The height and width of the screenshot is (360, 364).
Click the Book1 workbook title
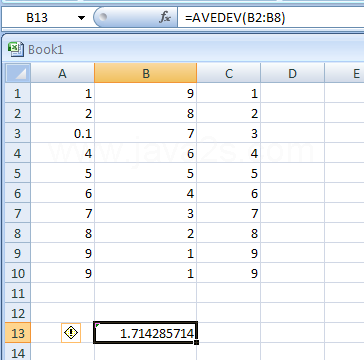click(46, 50)
